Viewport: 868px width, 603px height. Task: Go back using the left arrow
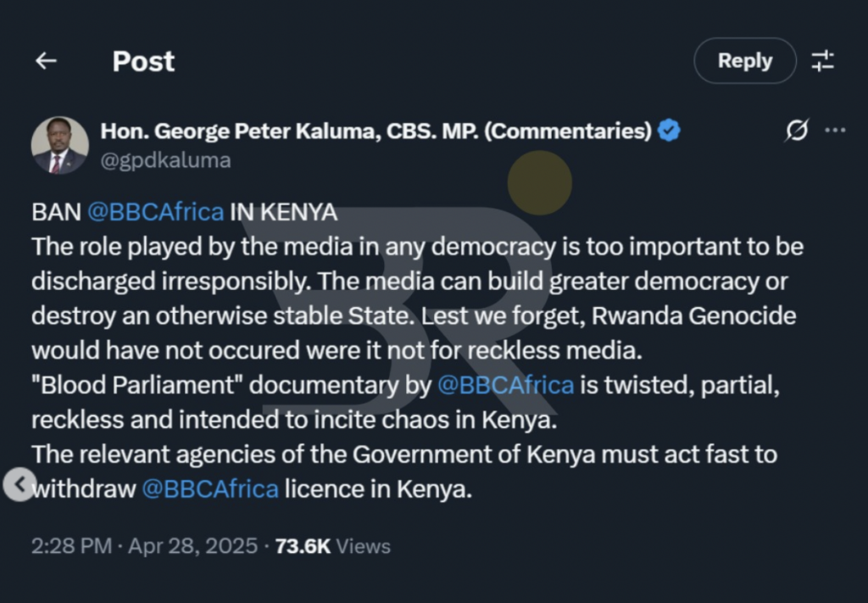(x=46, y=61)
